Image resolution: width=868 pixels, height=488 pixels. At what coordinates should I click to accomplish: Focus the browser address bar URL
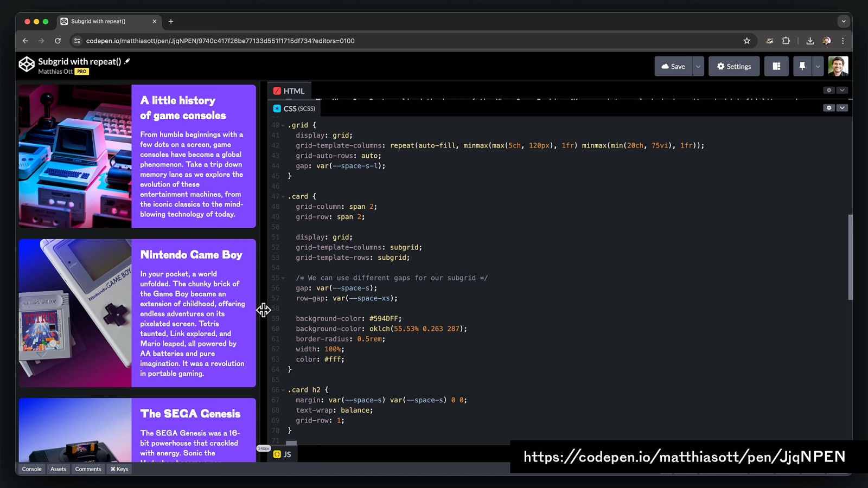point(220,41)
